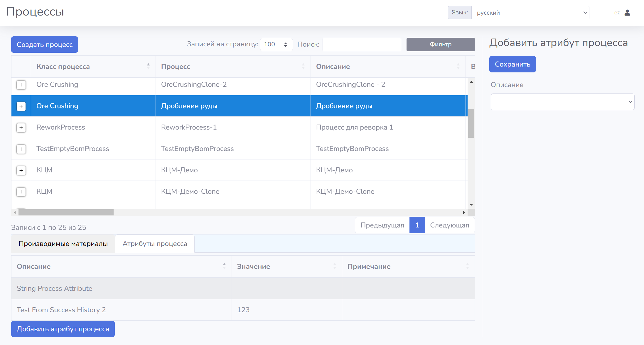Expand the ReworkProcess-1 row plus icon
This screenshot has height=345, width=644.
(x=21, y=128)
